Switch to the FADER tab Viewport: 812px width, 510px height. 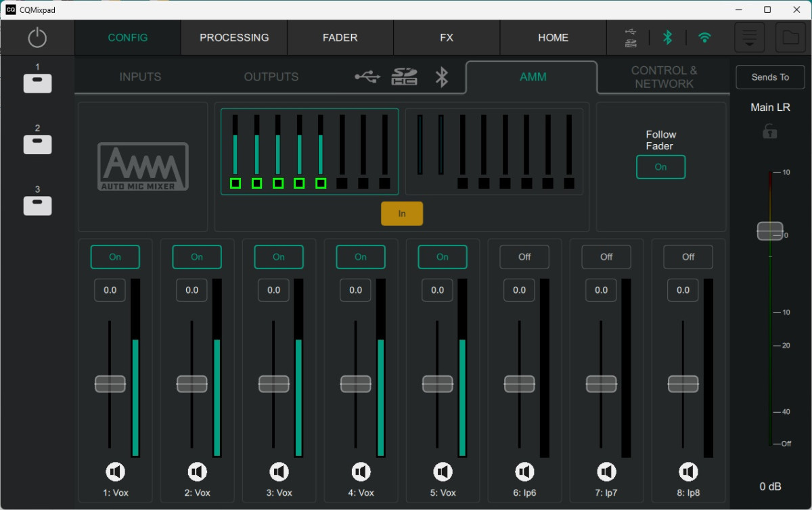(340, 38)
